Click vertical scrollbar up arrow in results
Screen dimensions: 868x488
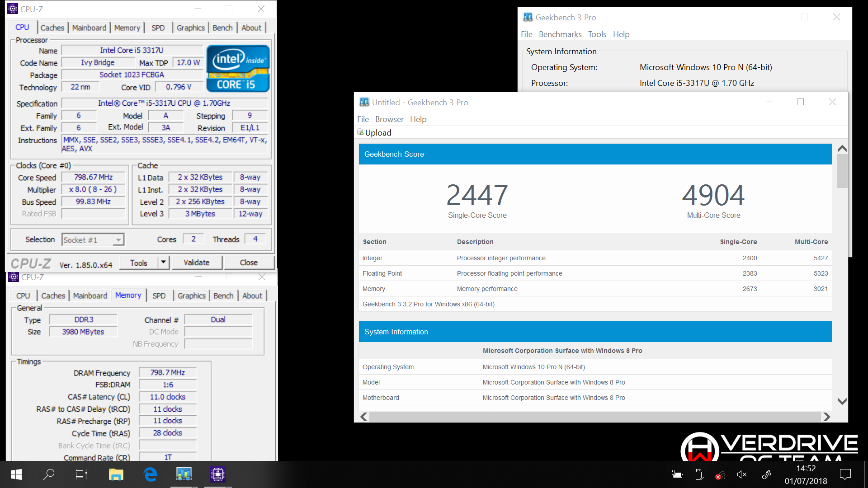pos(842,148)
